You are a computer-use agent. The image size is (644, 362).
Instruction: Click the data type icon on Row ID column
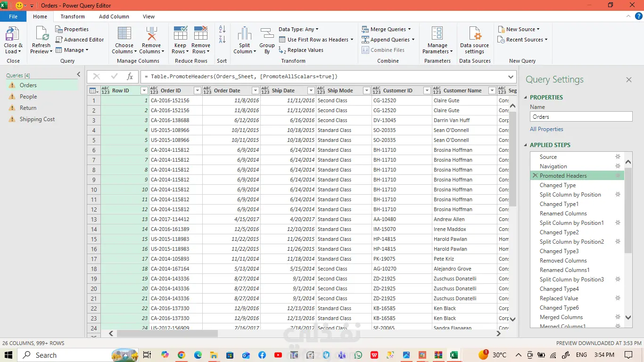pos(106,90)
